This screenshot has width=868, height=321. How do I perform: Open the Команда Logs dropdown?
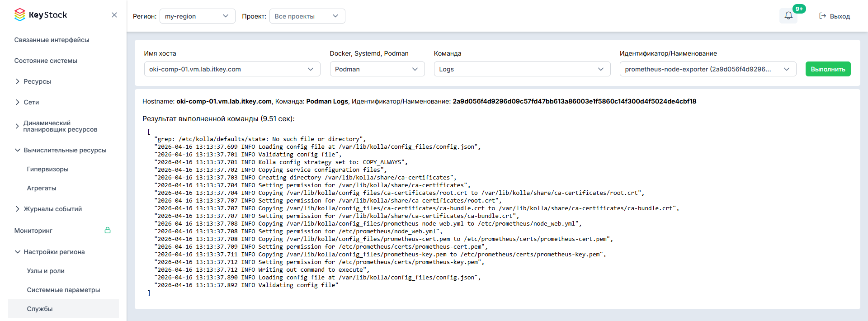522,69
